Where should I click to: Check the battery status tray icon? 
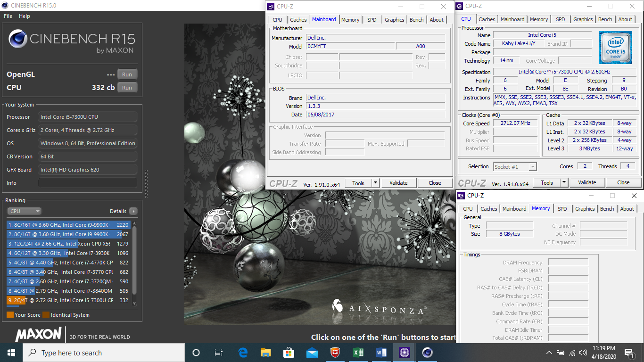pyautogui.click(x=561, y=353)
